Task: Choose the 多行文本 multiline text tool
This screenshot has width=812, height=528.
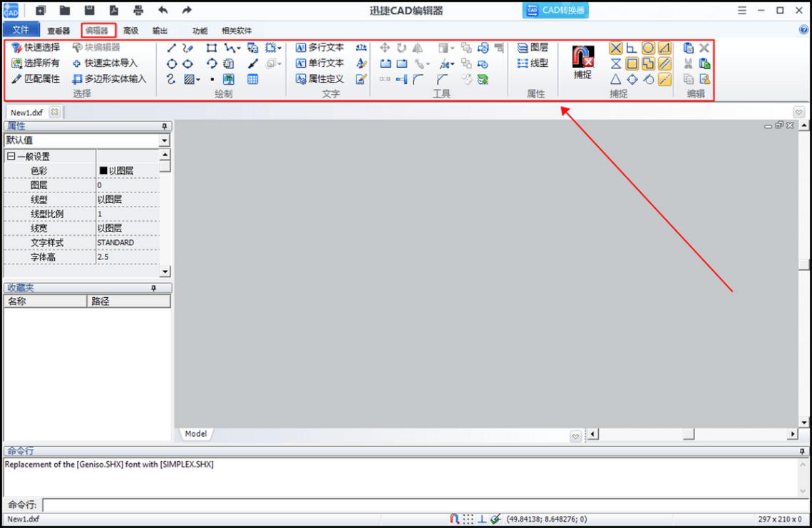Action: click(x=319, y=48)
